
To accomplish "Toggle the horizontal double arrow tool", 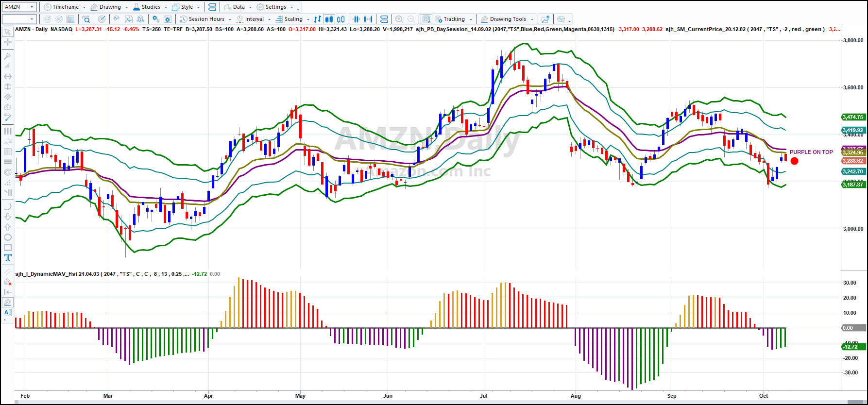I will [8, 76].
